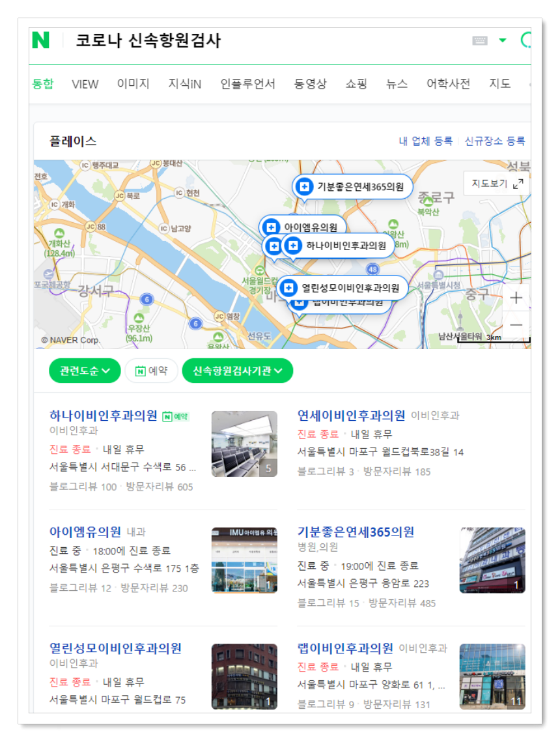
Task: Click 블로그리뷰 12 under 아이엠유의원
Action: [80, 588]
